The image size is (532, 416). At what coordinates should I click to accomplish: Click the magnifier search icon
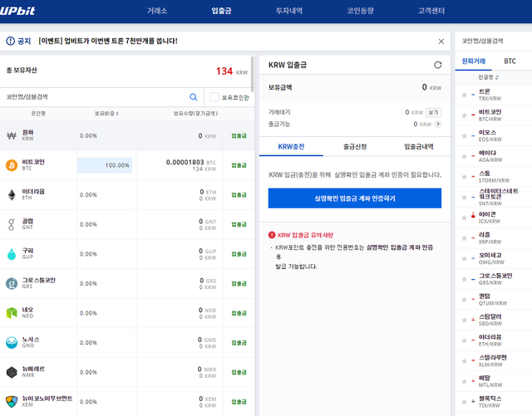pos(194,97)
